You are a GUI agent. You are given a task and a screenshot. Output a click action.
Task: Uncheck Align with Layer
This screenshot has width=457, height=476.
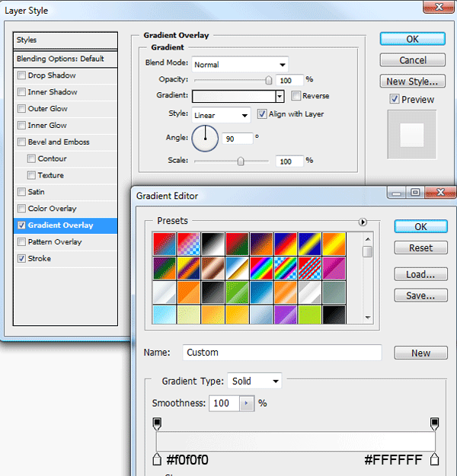pyautogui.click(x=262, y=113)
